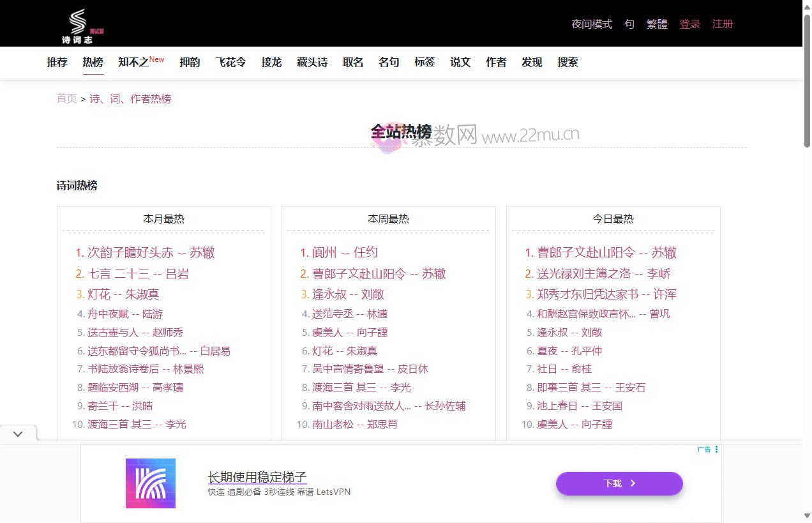Click the LetsVPN ad logo image
Viewport: 812px width, 523px height.
coord(151,483)
